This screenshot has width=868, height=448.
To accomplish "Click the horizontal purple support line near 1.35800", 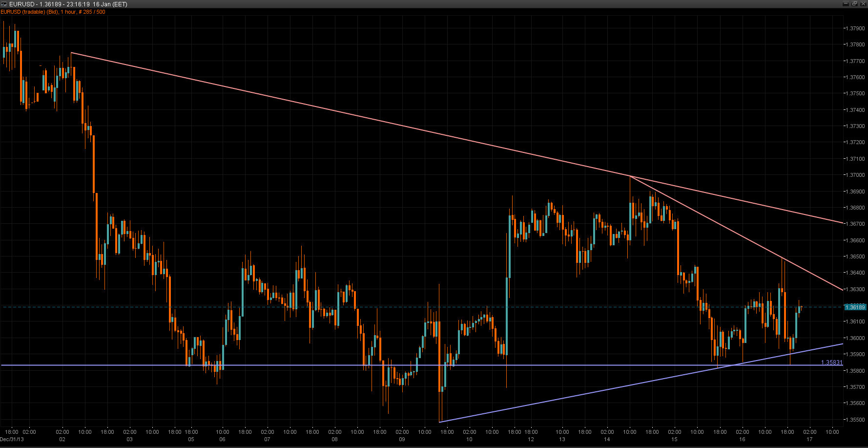I will click(x=293, y=364).
